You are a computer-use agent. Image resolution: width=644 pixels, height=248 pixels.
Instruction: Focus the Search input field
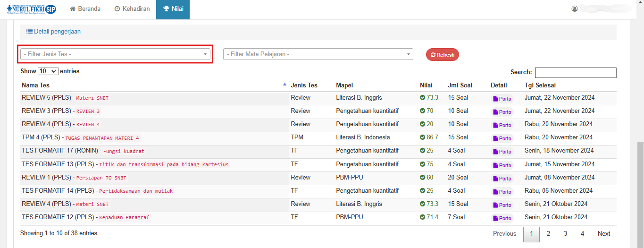pos(575,72)
